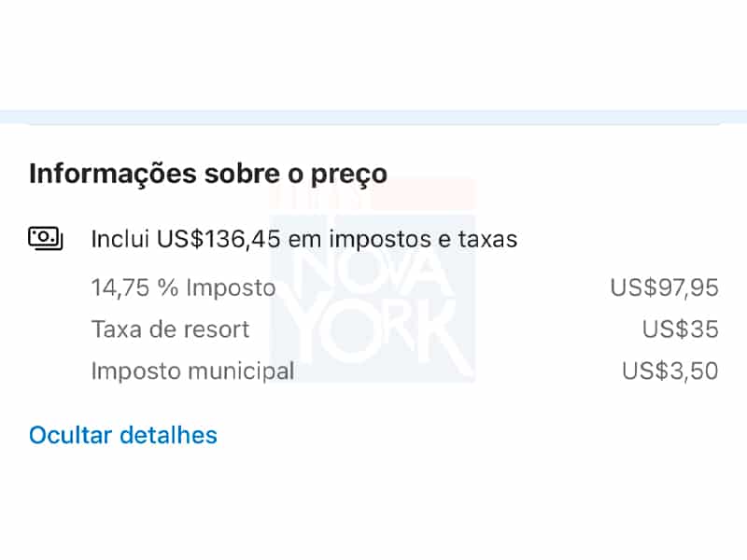Select the Inclui US$136,45 taxes summary line
The width and height of the screenshot is (747, 560).
point(304,239)
